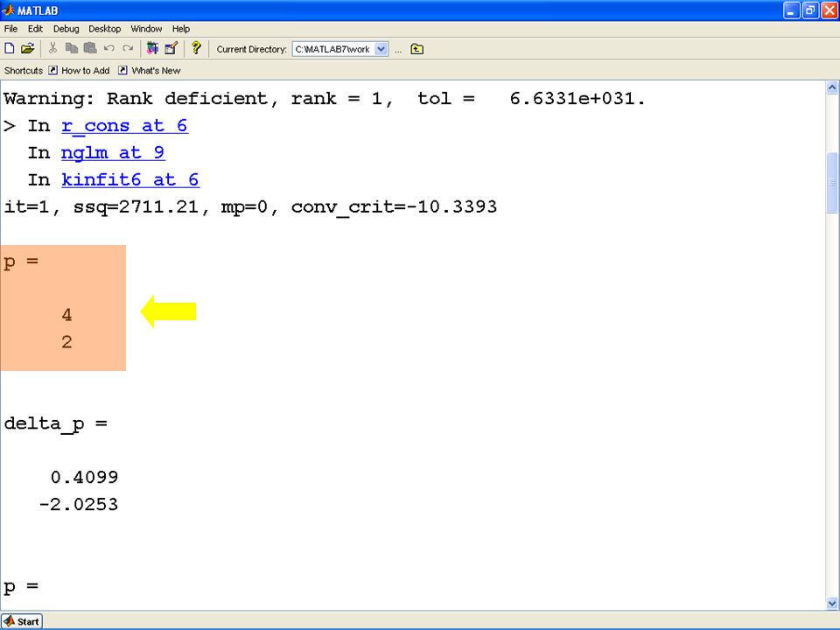This screenshot has height=630, width=840.
Task: Open the Edit menu
Action: click(x=35, y=29)
